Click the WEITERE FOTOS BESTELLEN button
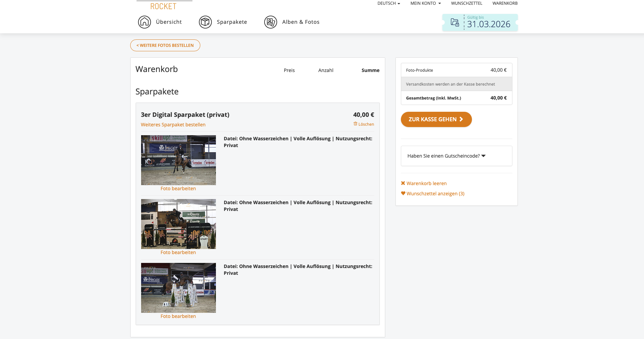The width and height of the screenshot is (644, 339). pyautogui.click(x=165, y=46)
